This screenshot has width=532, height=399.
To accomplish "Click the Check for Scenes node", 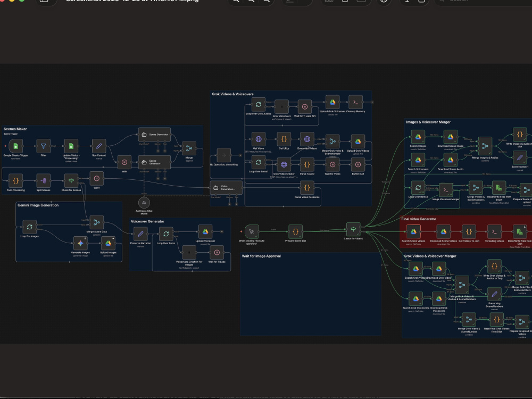I will pyautogui.click(x=71, y=180).
